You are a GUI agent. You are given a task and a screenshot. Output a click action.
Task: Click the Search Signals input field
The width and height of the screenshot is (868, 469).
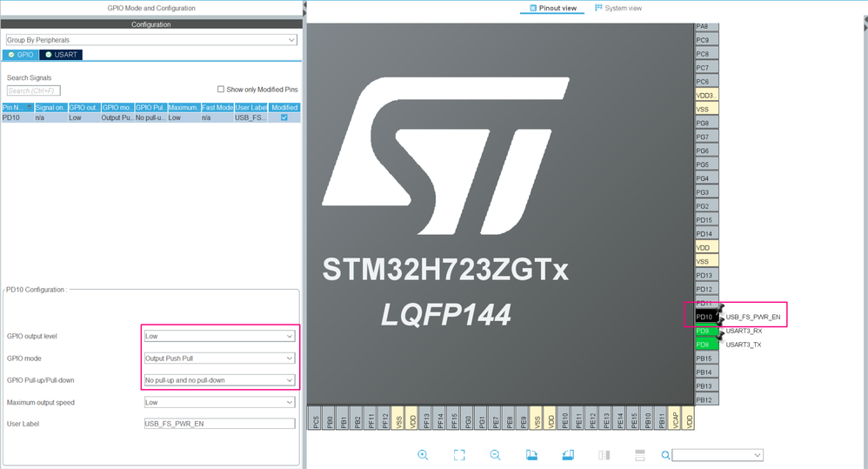(33, 90)
